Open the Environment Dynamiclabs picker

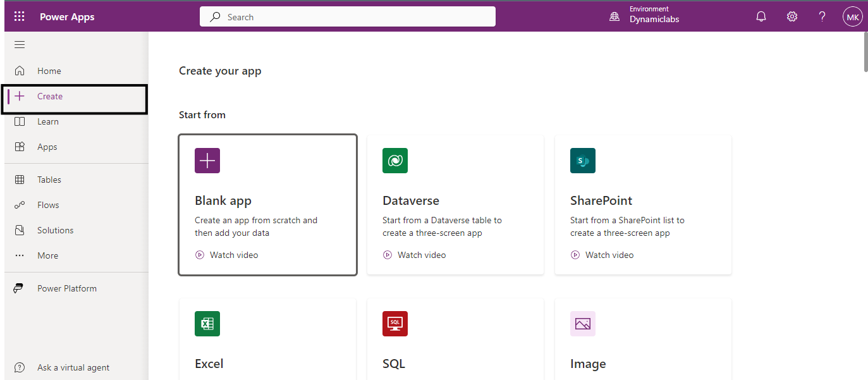(645, 15)
